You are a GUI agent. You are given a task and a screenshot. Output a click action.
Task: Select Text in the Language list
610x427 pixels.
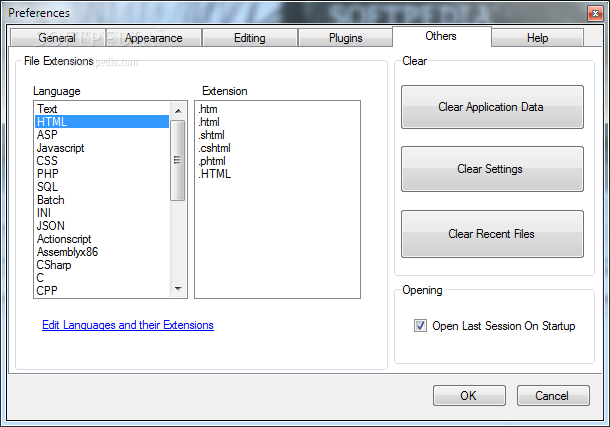point(102,108)
